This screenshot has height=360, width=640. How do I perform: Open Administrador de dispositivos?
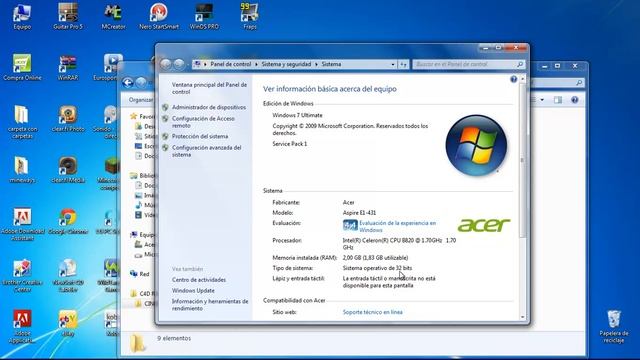click(x=209, y=107)
